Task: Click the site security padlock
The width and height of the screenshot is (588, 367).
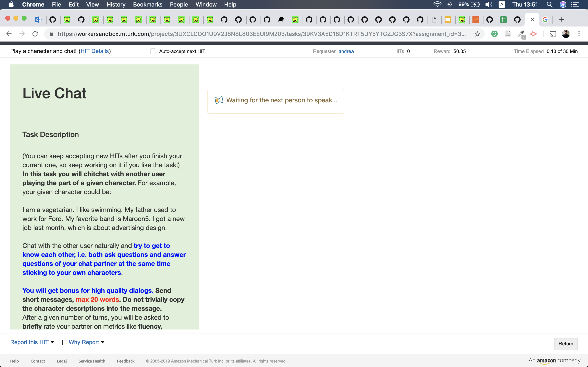Action: coord(51,34)
